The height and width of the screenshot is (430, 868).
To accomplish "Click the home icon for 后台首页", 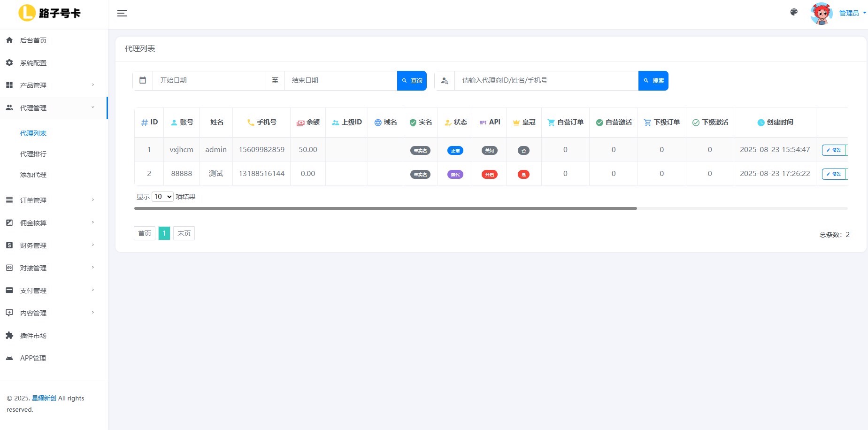I will pyautogui.click(x=9, y=40).
